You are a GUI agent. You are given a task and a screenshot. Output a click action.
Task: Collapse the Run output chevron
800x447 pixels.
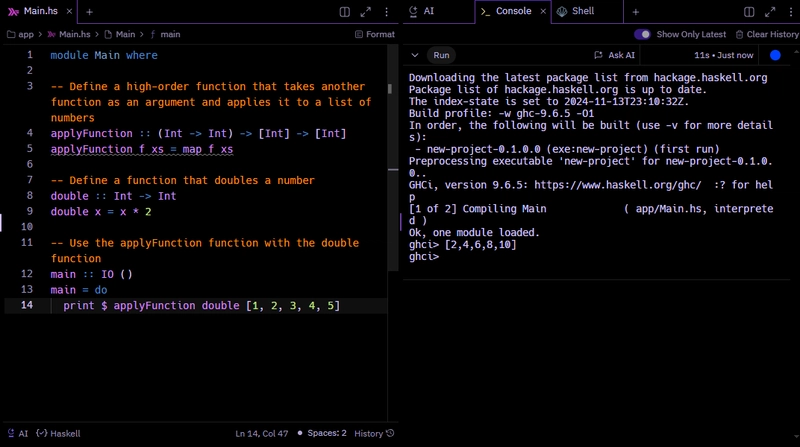point(415,55)
